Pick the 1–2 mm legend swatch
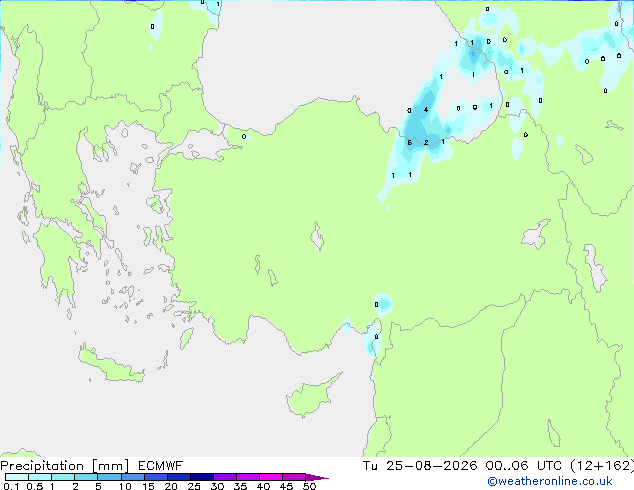This screenshot has height=490, width=634. click(x=63, y=477)
